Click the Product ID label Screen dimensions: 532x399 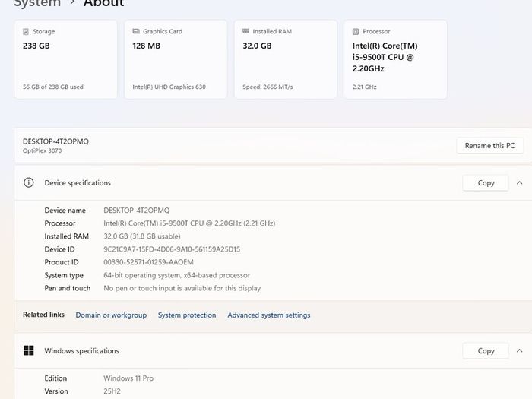[x=62, y=262]
